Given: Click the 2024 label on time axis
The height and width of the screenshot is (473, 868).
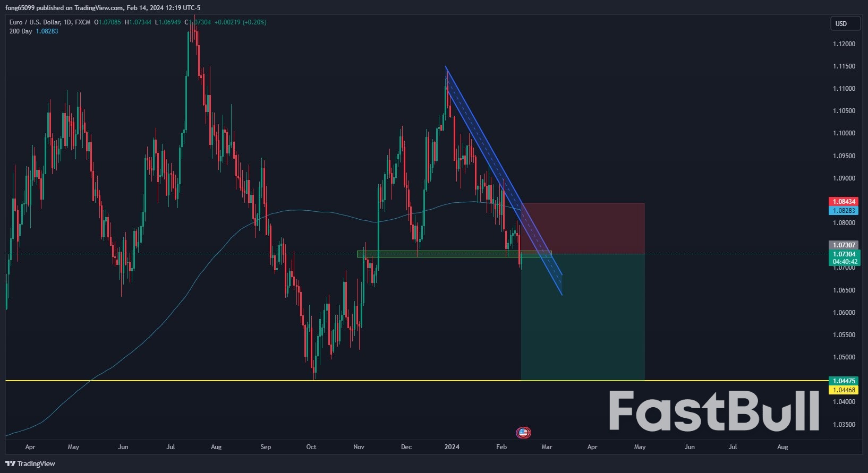Looking at the screenshot, I should click(x=452, y=447).
